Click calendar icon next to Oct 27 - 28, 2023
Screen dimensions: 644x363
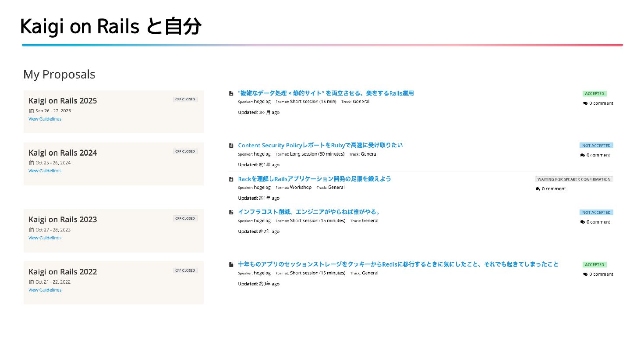point(31,230)
